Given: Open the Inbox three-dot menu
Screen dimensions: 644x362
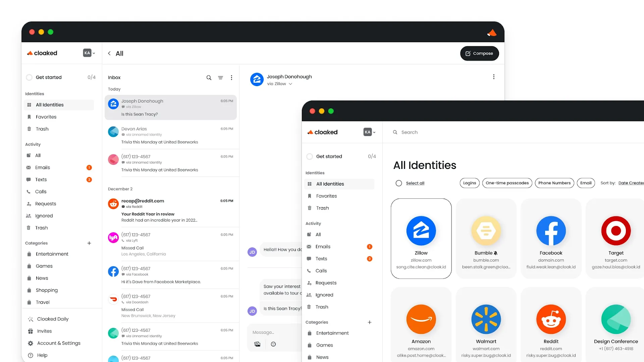Looking at the screenshot, I should pyautogui.click(x=231, y=78).
